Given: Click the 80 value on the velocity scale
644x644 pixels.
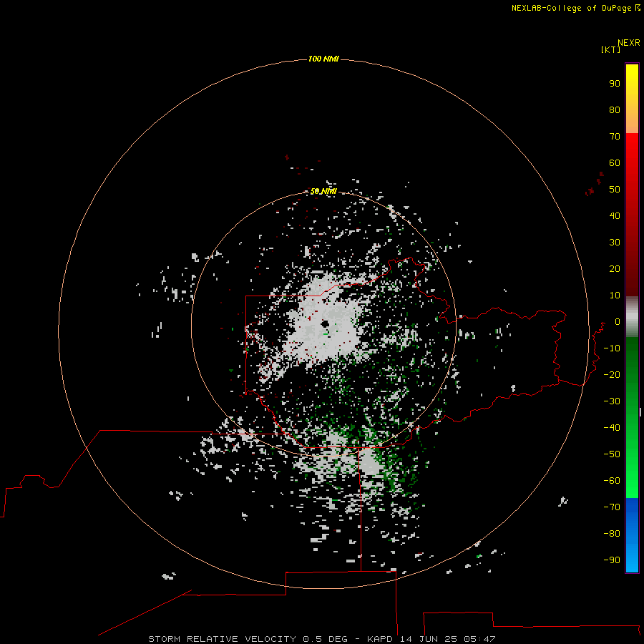Looking at the screenshot, I should (x=615, y=110).
